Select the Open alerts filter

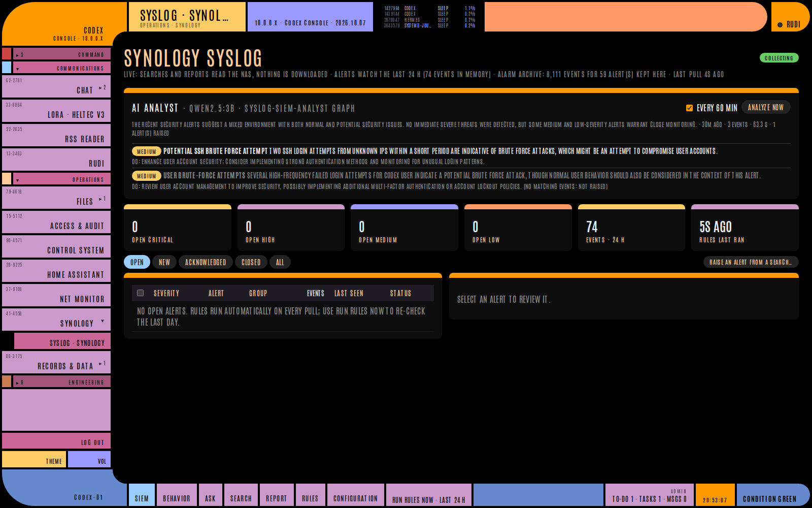pos(137,262)
